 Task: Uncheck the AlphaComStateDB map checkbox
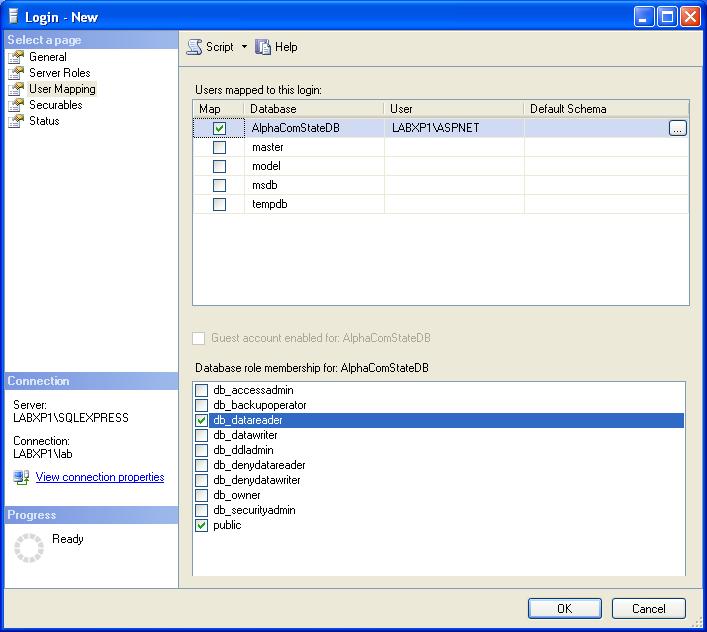tap(219, 128)
